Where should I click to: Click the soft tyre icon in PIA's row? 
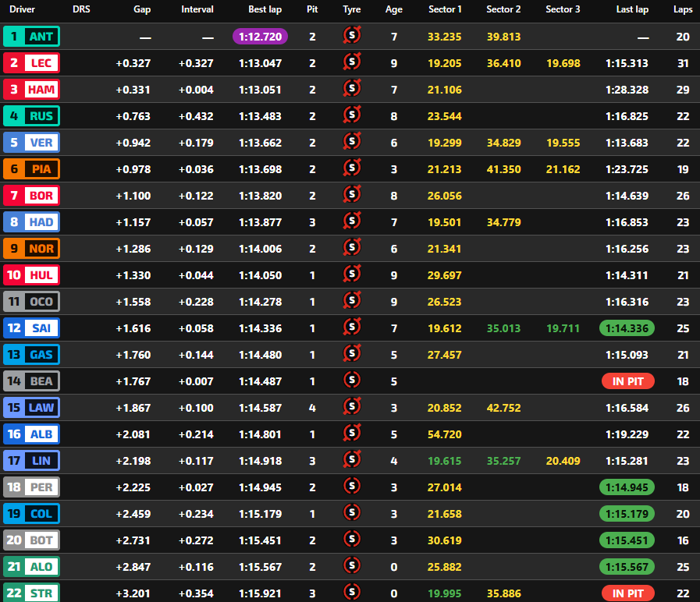tap(352, 168)
